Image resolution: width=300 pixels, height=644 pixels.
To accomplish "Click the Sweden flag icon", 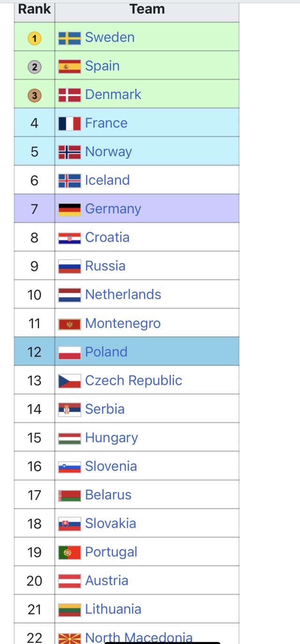I will [x=69, y=38].
